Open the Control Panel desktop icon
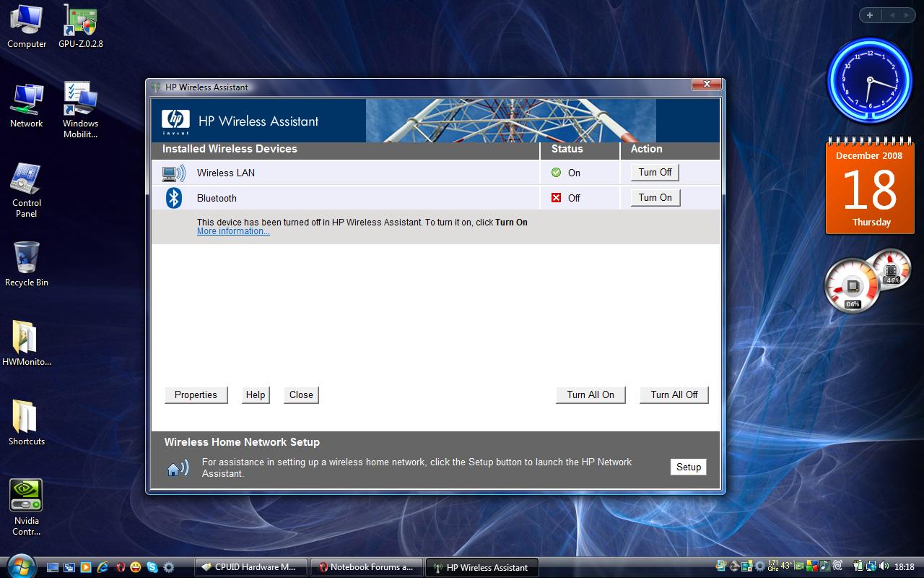 27,190
